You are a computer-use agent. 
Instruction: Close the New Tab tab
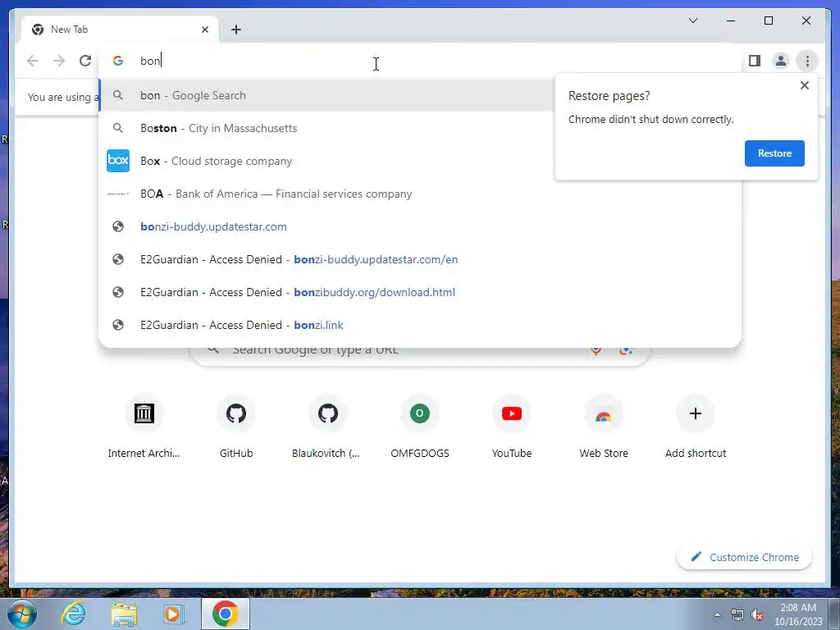204,30
